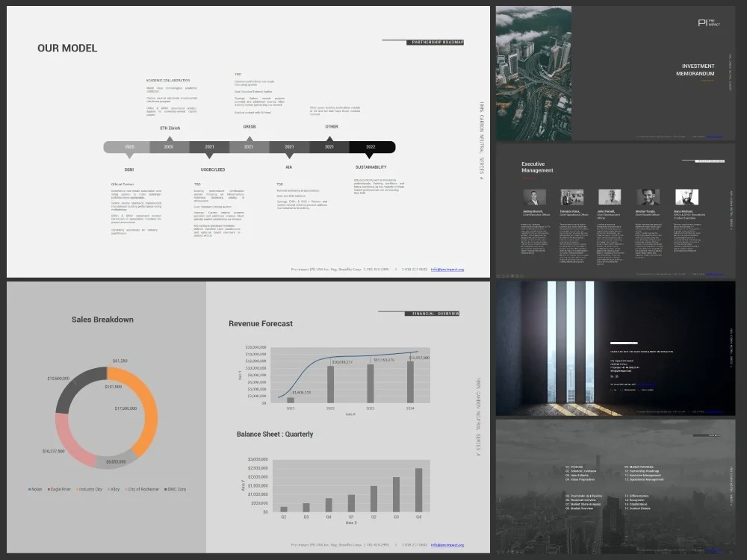This screenshot has height=560, width=747.
Task: Click the tallest bar in the Balance Sheet chart
Action: 419,490
